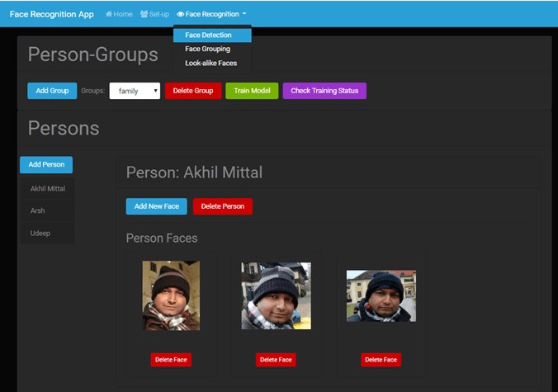This screenshot has width=558, height=392.
Task: Select Face Detection menu entry
Action: (x=208, y=35)
